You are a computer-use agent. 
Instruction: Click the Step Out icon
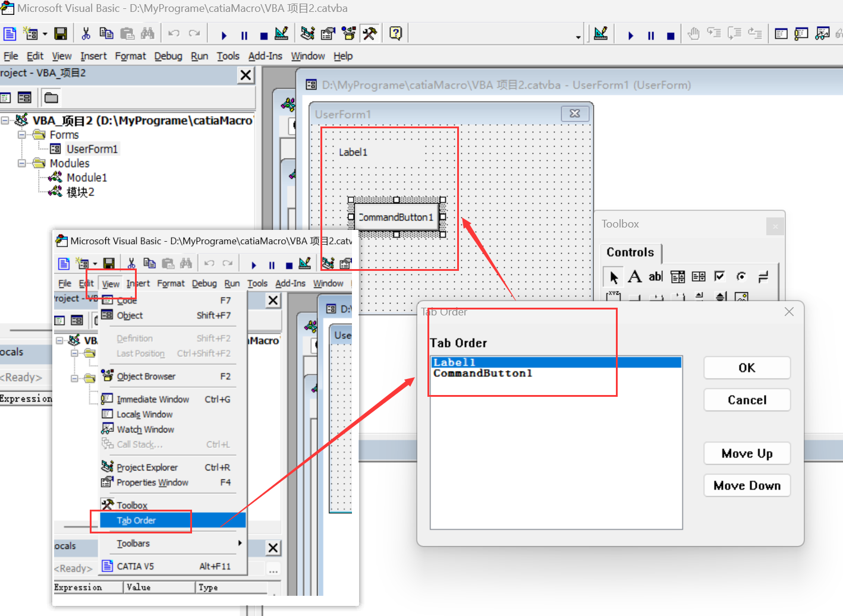(x=755, y=34)
